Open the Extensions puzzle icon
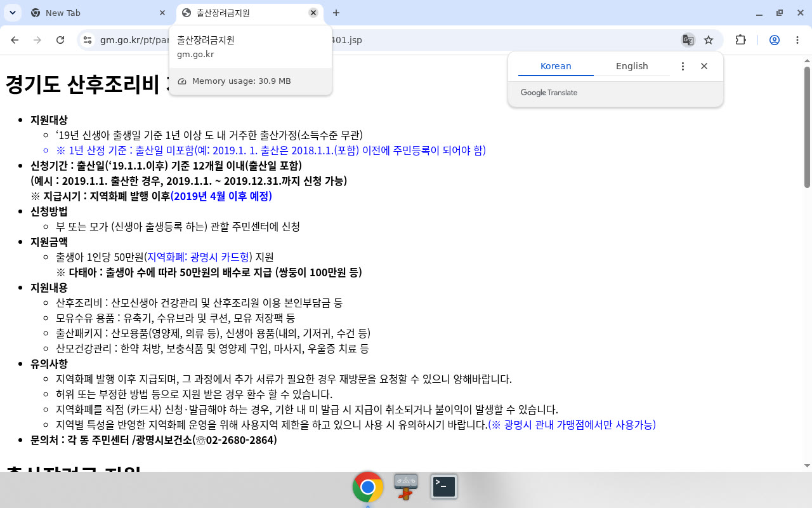The image size is (812, 508). pos(740,40)
